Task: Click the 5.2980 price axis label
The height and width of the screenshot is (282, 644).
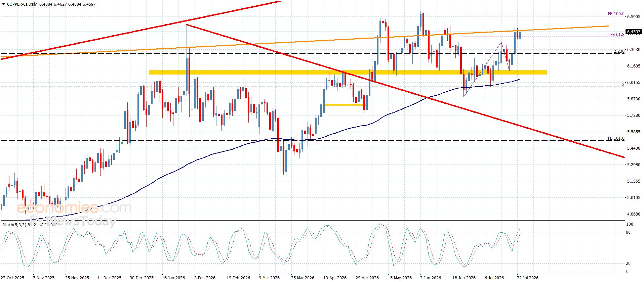Action: click(634, 165)
